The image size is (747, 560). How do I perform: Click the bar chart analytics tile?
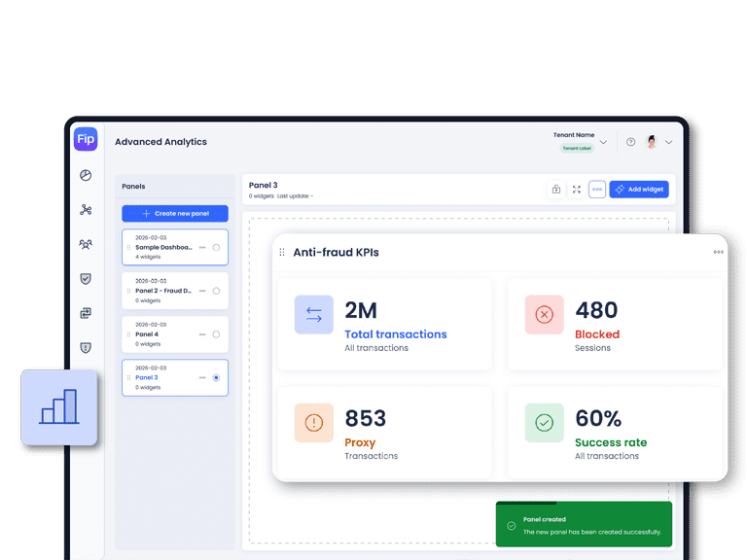pyautogui.click(x=59, y=407)
